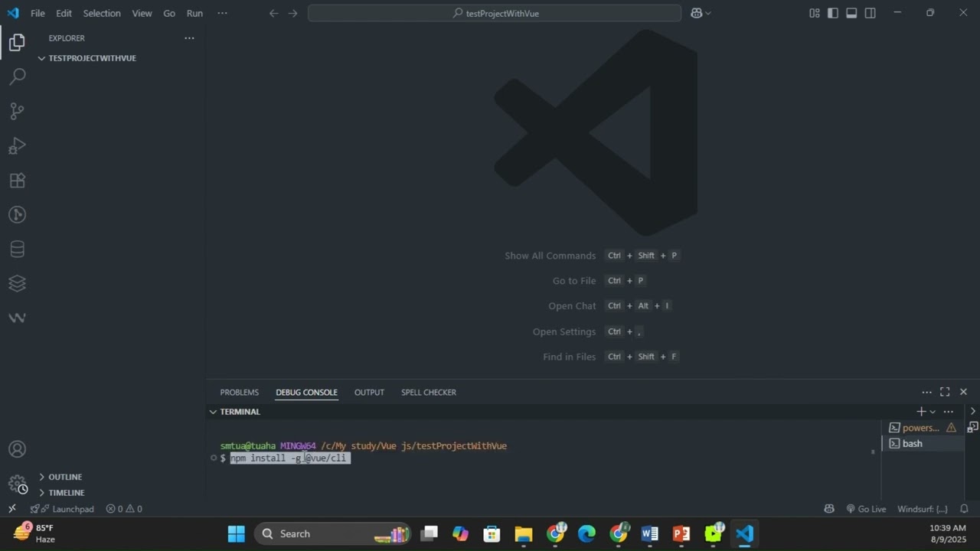
Task: Open the Extensions view
Action: coord(17,181)
